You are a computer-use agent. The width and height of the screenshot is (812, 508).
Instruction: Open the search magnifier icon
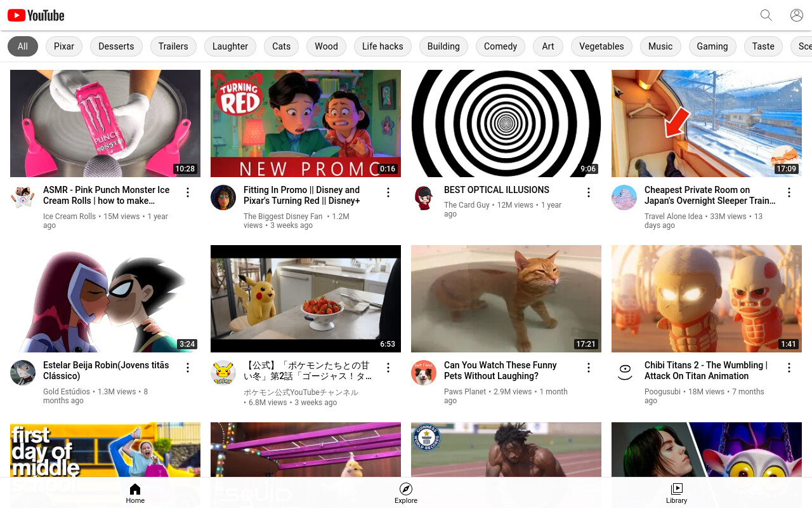point(766,15)
